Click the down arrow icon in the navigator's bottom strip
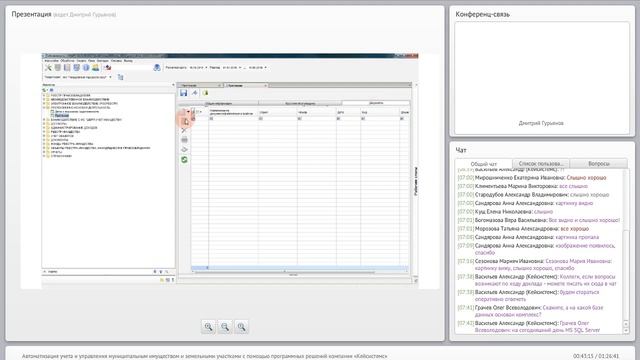Screen dimensions: 640x360 161,271
